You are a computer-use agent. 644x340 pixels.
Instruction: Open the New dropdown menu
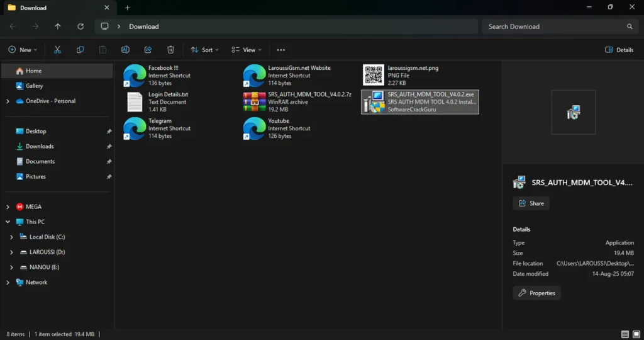point(23,50)
